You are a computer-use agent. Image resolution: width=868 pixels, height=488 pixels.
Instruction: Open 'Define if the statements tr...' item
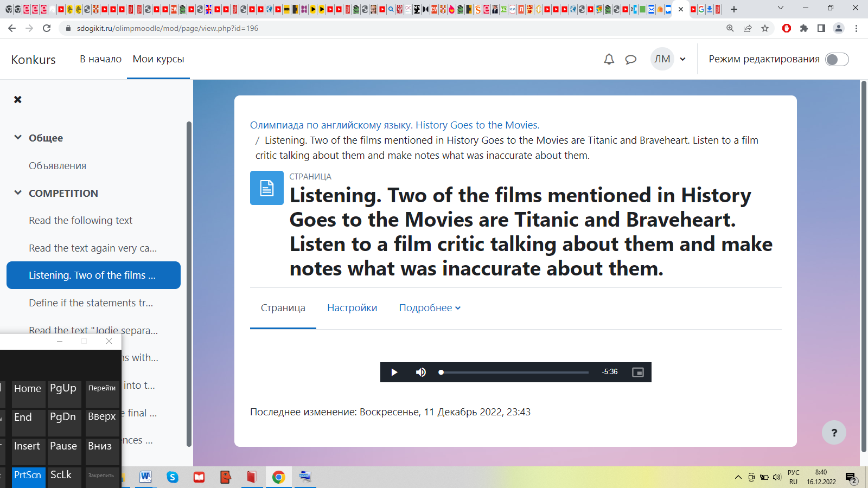91,303
